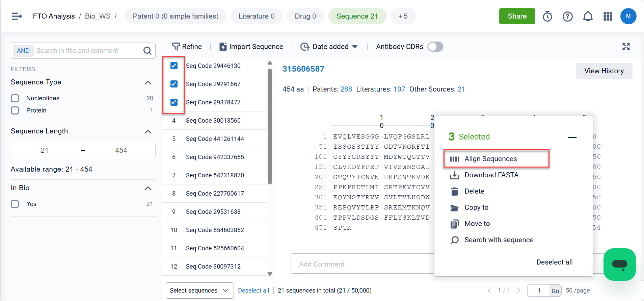
Task: Open the apps grid launcher
Action: (x=608, y=16)
